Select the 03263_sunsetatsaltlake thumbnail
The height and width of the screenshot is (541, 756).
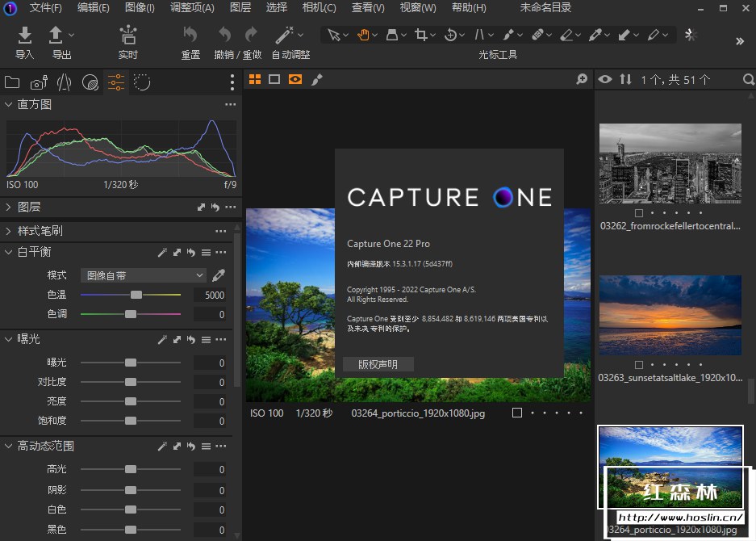[x=670, y=315]
